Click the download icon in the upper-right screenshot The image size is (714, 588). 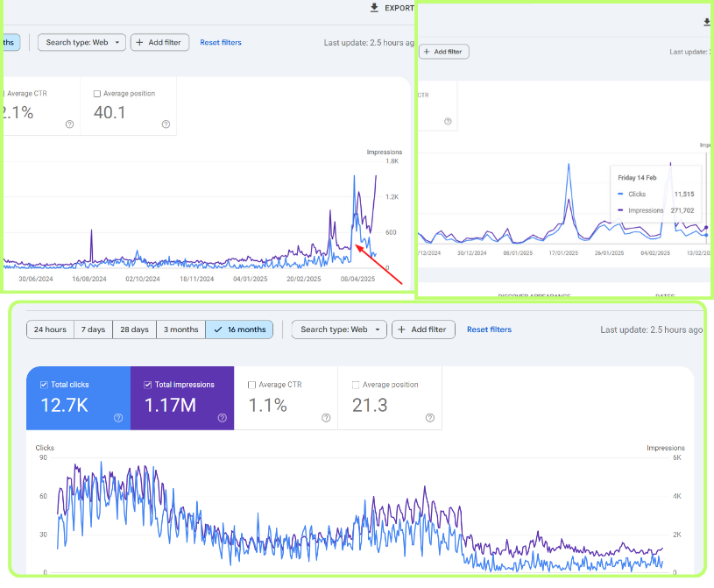tap(707, 22)
